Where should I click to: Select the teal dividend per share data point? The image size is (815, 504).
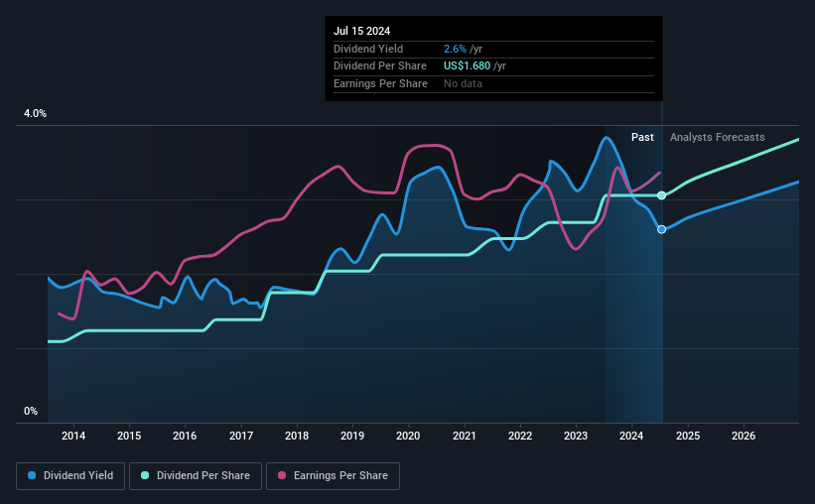662,195
